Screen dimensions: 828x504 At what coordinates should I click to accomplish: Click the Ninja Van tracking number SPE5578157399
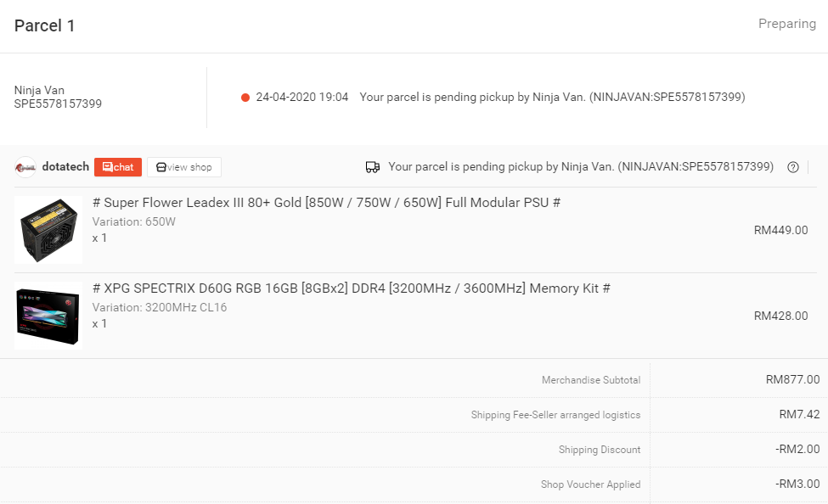pos(58,104)
